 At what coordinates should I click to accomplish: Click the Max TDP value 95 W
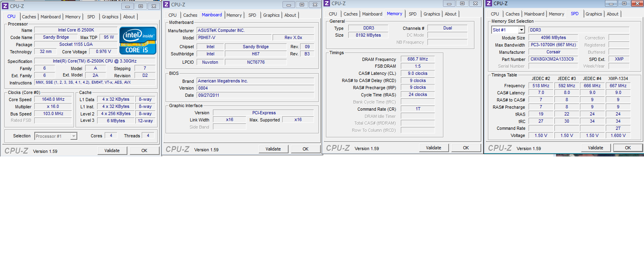[109, 37]
